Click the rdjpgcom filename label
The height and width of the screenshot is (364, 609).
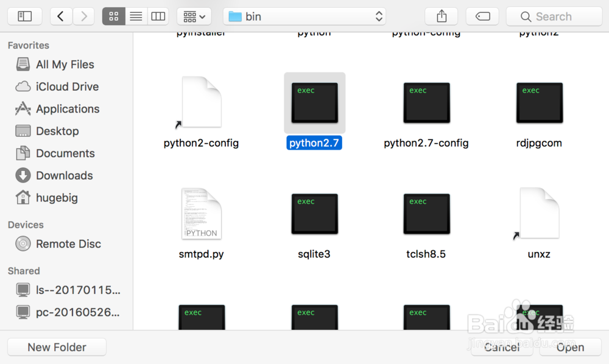coord(539,143)
